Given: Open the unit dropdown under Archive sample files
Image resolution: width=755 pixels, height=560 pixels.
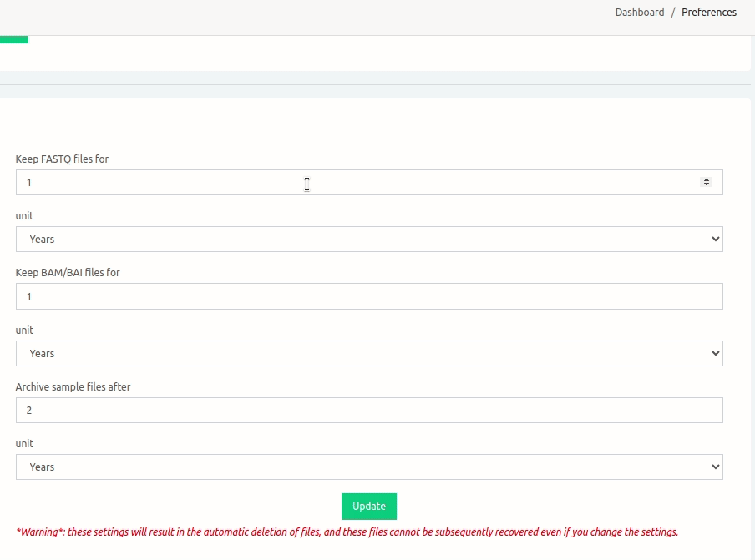Looking at the screenshot, I should coord(368,467).
